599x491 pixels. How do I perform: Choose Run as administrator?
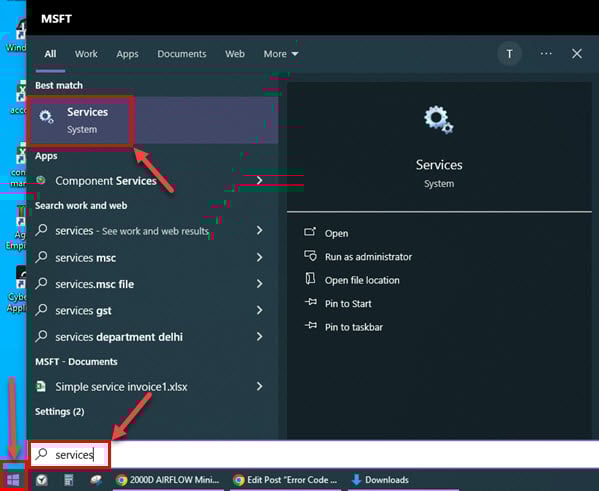[x=368, y=257]
